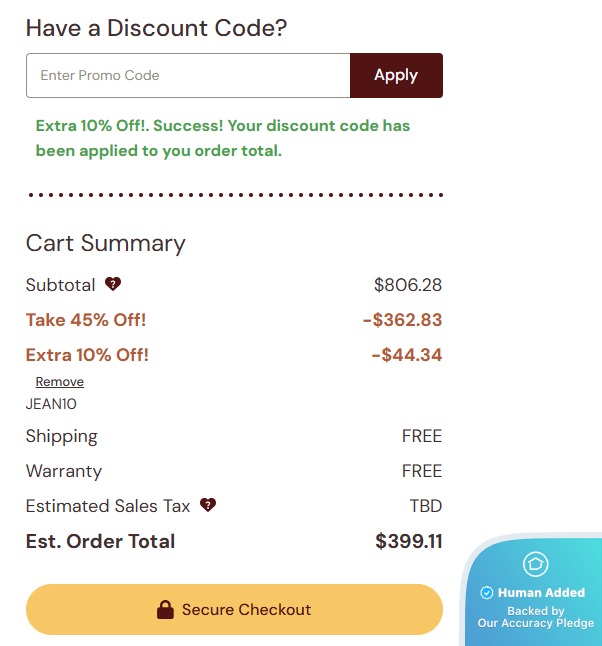
Task: Focus the Enter Promo Code field
Action: click(188, 76)
